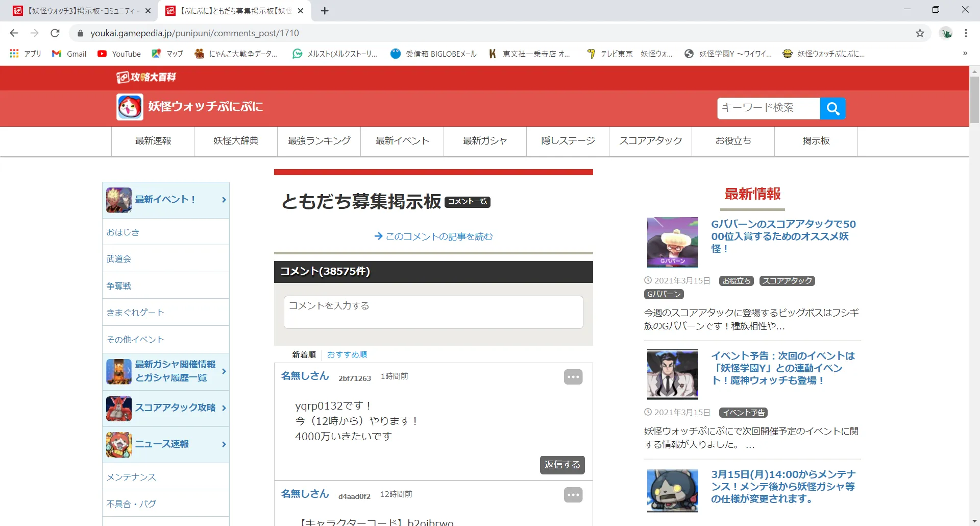Open 最新速報 menu
This screenshot has width=980, height=526.
[x=153, y=141]
